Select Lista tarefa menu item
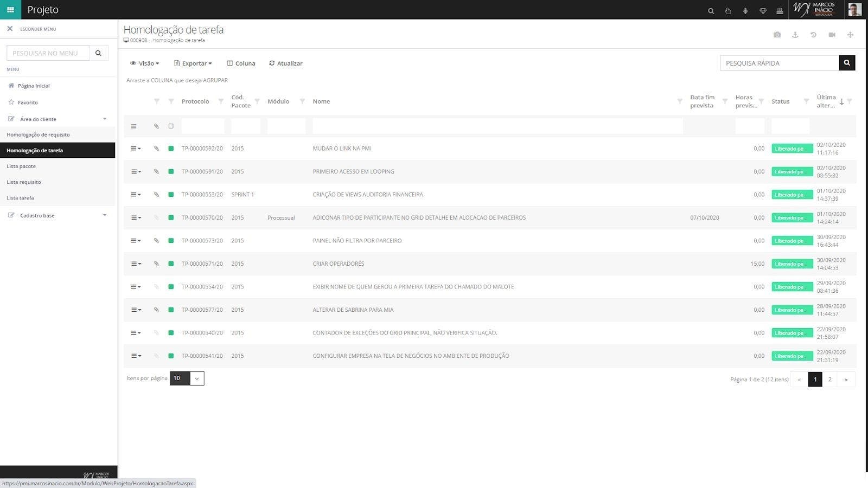The height and width of the screenshot is (488, 868). tap(58, 198)
